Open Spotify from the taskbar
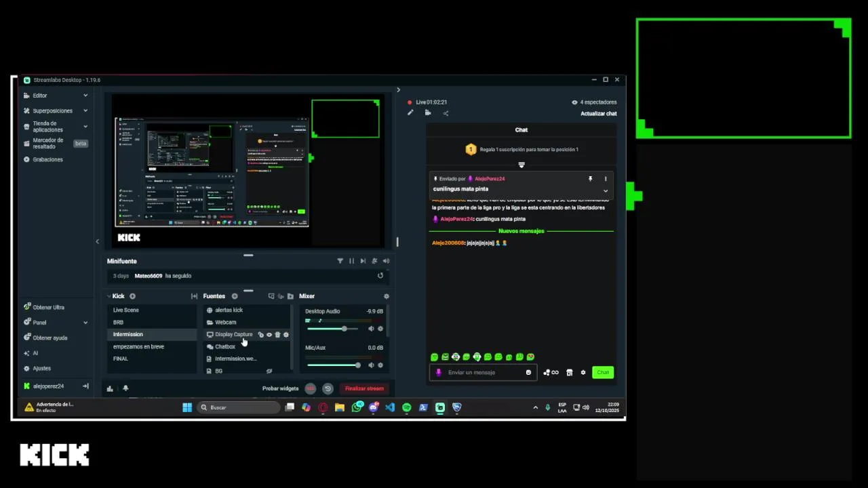The width and height of the screenshot is (868, 488). coord(407,407)
